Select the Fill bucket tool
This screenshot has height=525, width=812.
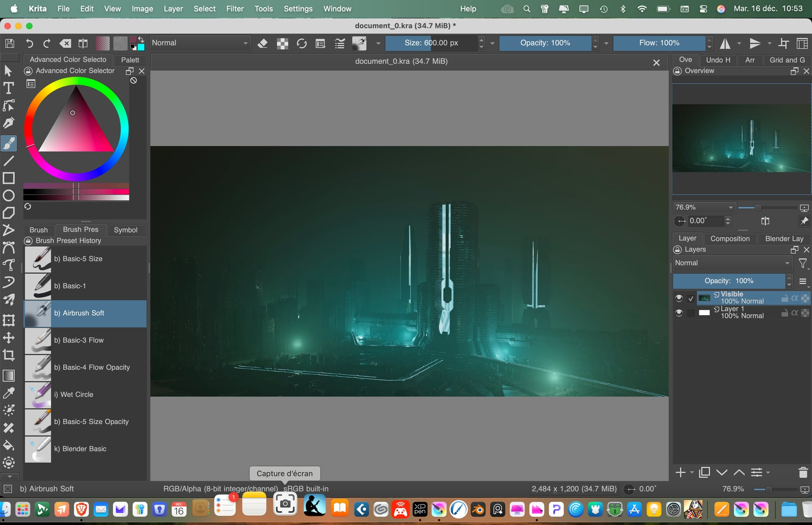coord(8,445)
